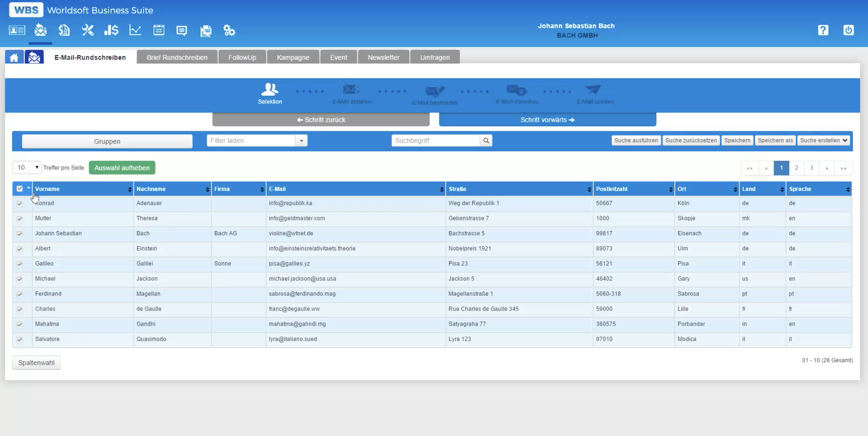Click the E-Mail erstellen step icon
Viewport: 868px width, 436px height.
point(352,89)
